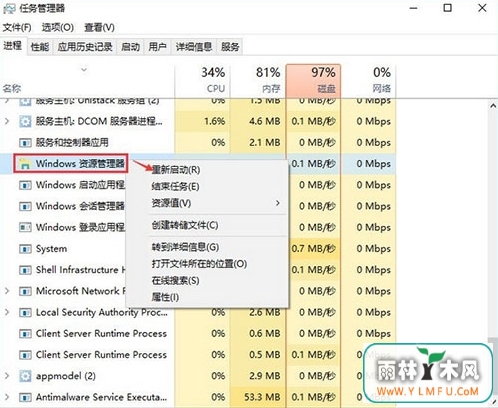Open 资源值(V) submenu arrow
This screenshot has width=498, height=408.
[278, 203]
